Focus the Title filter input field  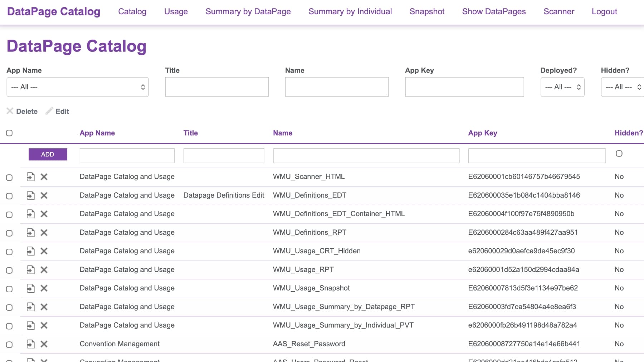217,87
